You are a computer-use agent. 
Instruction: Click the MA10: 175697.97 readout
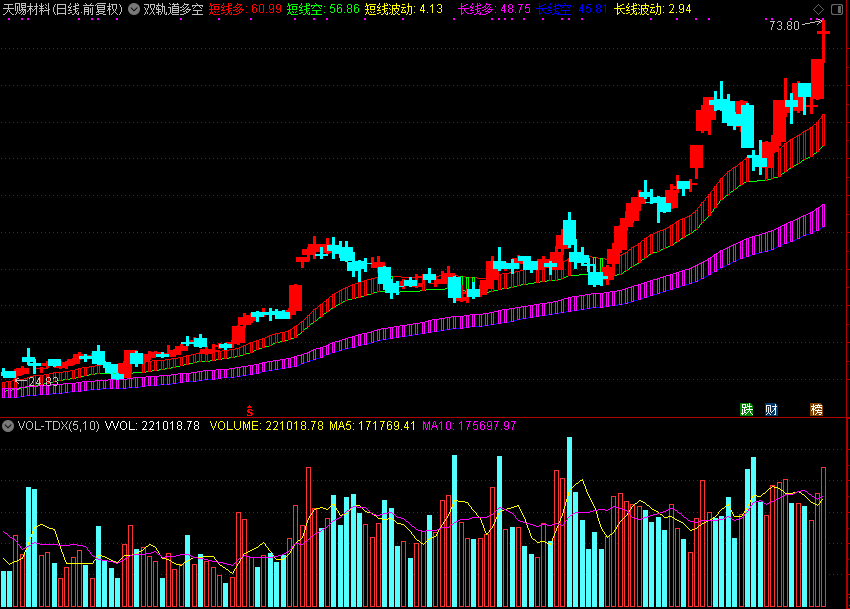tap(469, 426)
